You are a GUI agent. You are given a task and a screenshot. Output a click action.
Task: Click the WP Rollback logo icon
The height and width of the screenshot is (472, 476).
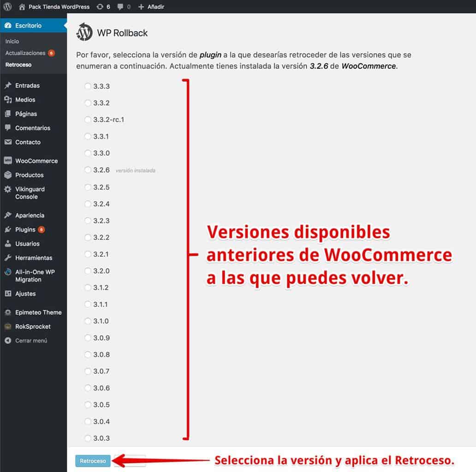(84, 32)
